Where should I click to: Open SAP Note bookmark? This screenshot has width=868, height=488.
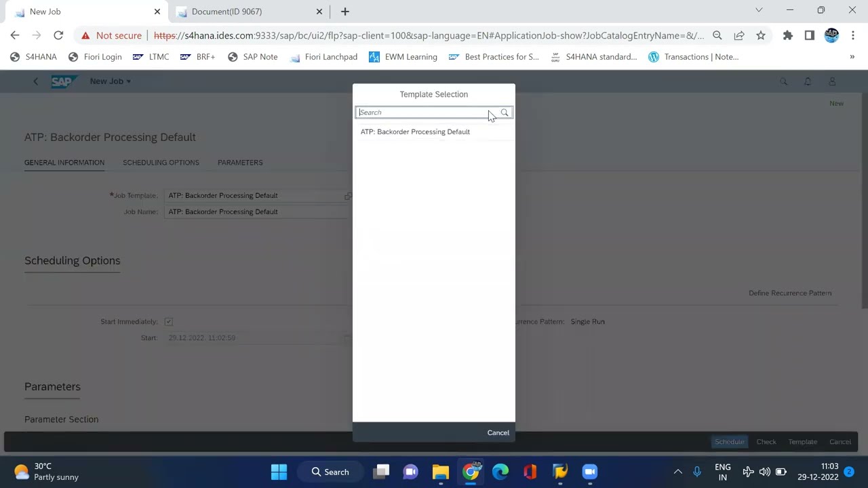(253, 57)
